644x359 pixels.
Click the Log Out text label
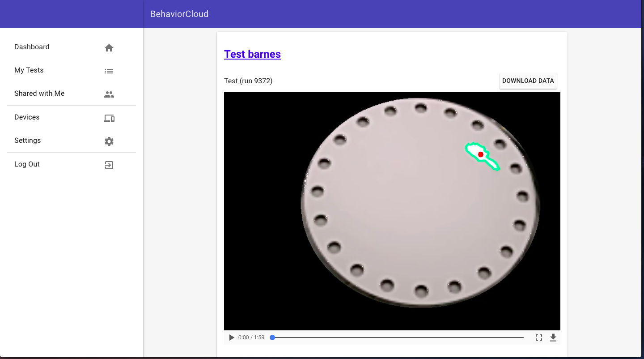pyautogui.click(x=27, y=164)
